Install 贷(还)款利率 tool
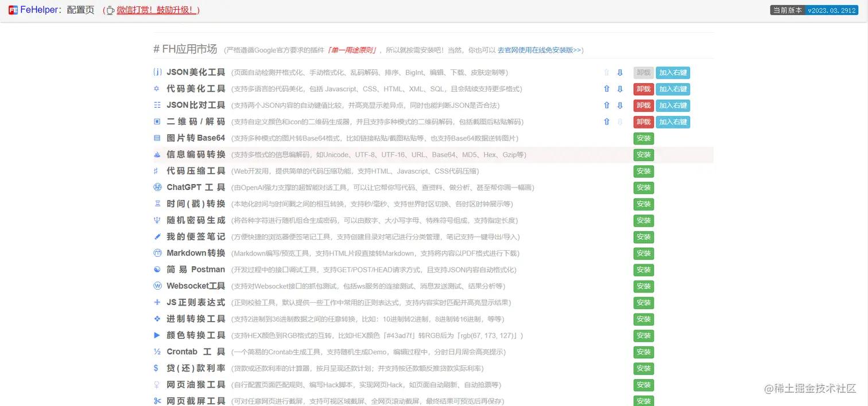The width and height of the screenshot is (868, 406). (644, 368)
